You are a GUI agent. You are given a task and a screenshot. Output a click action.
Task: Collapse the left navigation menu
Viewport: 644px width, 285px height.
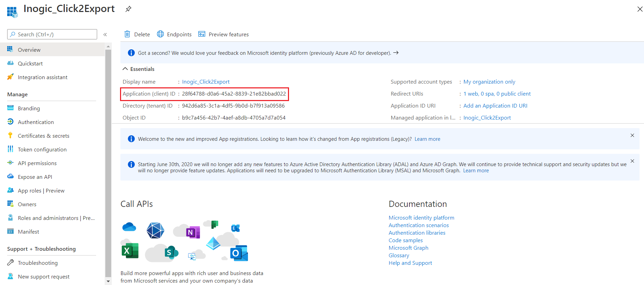(105, 34)
